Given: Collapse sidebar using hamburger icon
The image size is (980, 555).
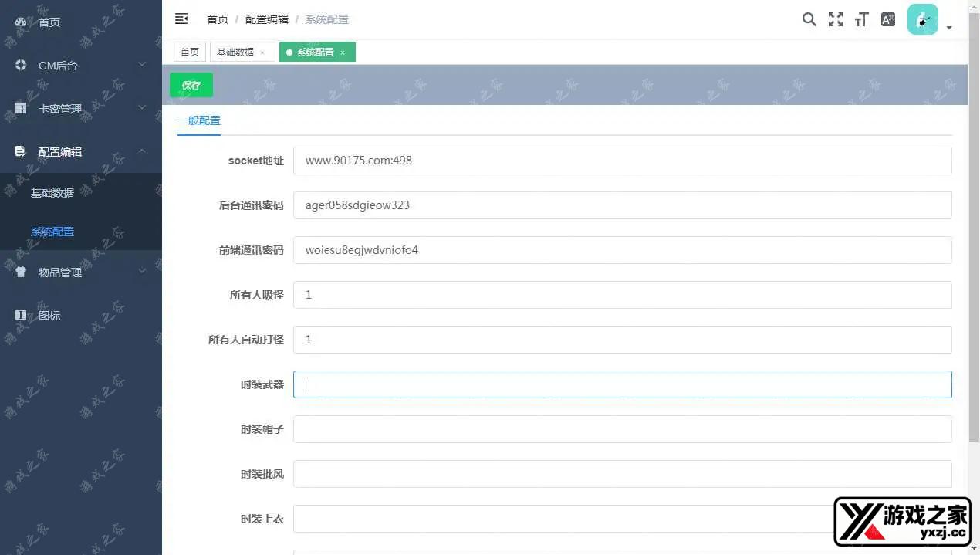Looking at the screenshot, I should (x=181, y=19).
